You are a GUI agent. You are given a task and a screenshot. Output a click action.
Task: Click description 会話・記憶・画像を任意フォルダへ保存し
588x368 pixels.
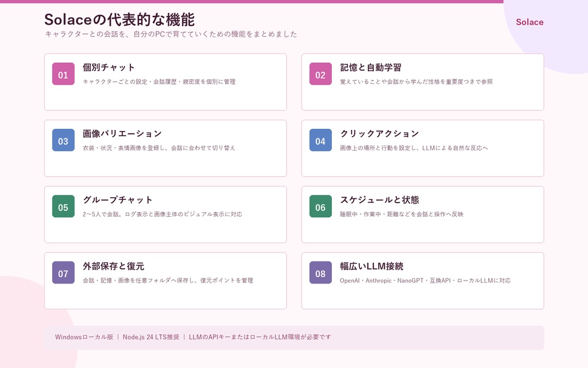(x=168, y=281)
